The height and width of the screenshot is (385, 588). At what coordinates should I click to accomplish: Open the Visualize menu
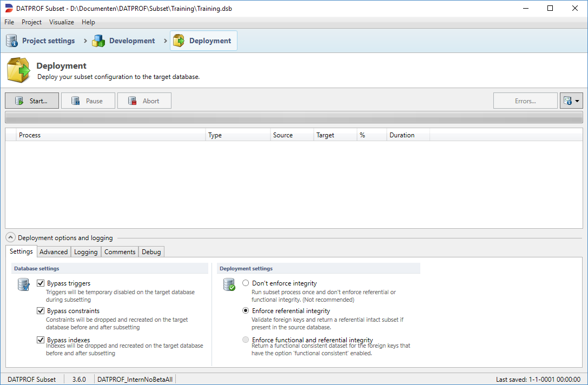[x=61, y=22]
